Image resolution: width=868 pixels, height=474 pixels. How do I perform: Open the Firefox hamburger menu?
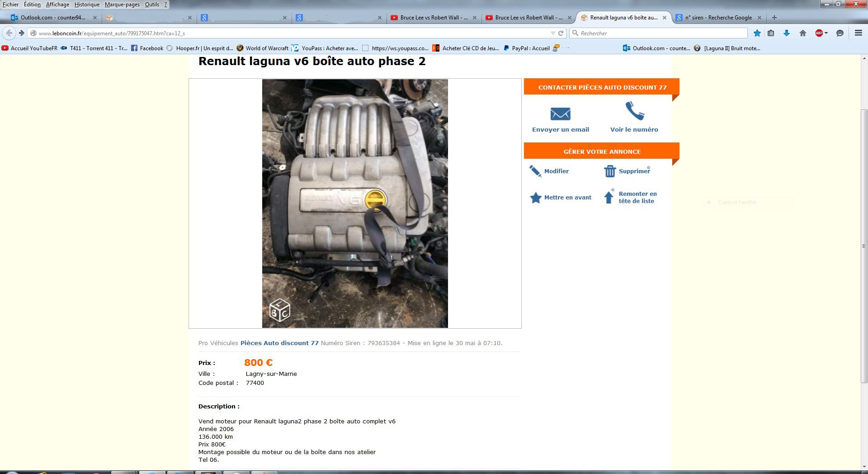(x=859, y=33)
